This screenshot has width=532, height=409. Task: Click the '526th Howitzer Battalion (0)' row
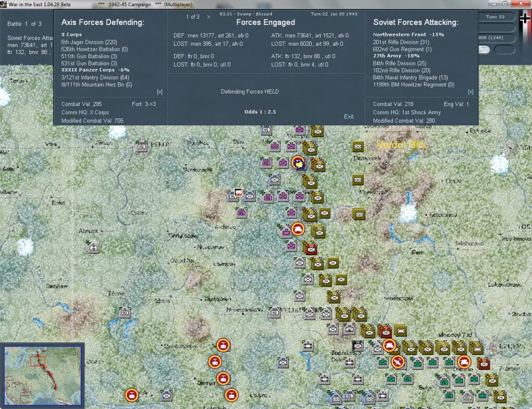[x=95, y=49]
